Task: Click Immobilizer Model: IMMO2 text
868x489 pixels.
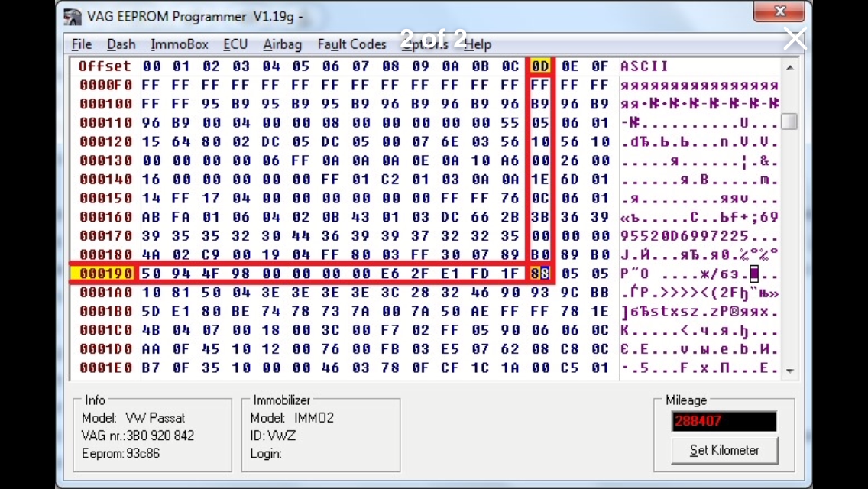Action: coord(292,418)
